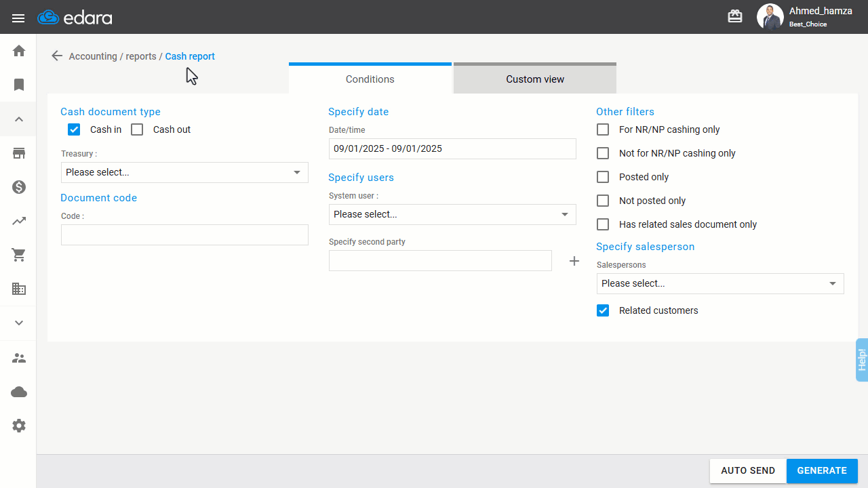Tick the Not posted only checkbox
The height and width of the screenshot is (488, 868).
point(603,201)
